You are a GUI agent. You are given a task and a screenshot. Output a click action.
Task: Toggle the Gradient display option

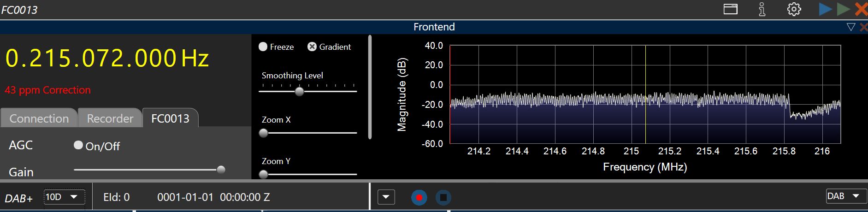(x=312, y=47)
